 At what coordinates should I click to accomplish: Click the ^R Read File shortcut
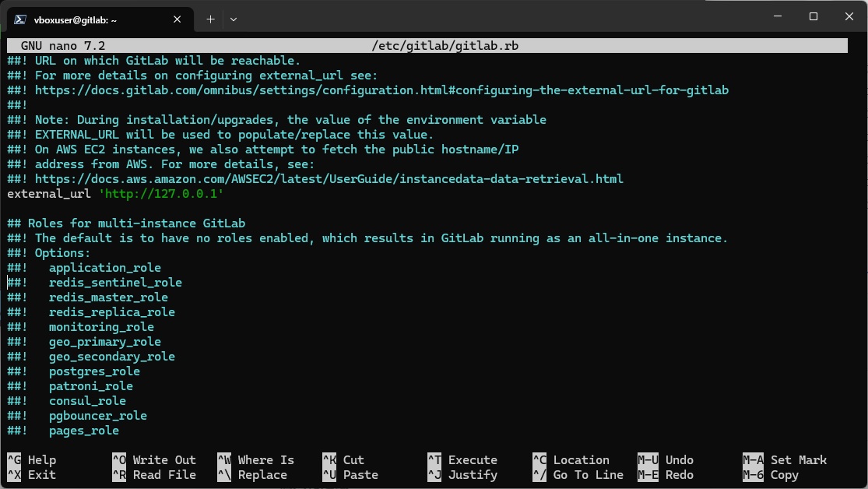pos(154,475)
